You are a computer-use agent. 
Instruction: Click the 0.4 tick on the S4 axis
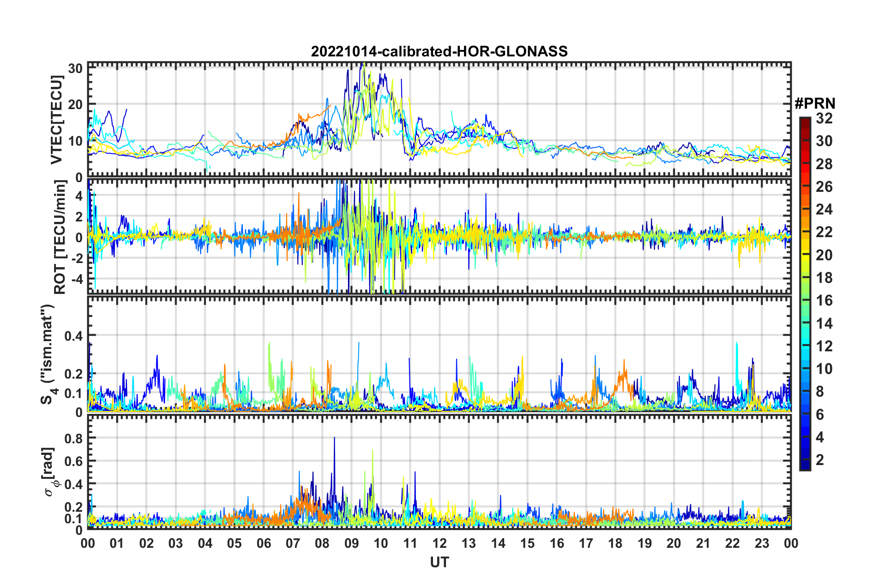pos(73,336)
